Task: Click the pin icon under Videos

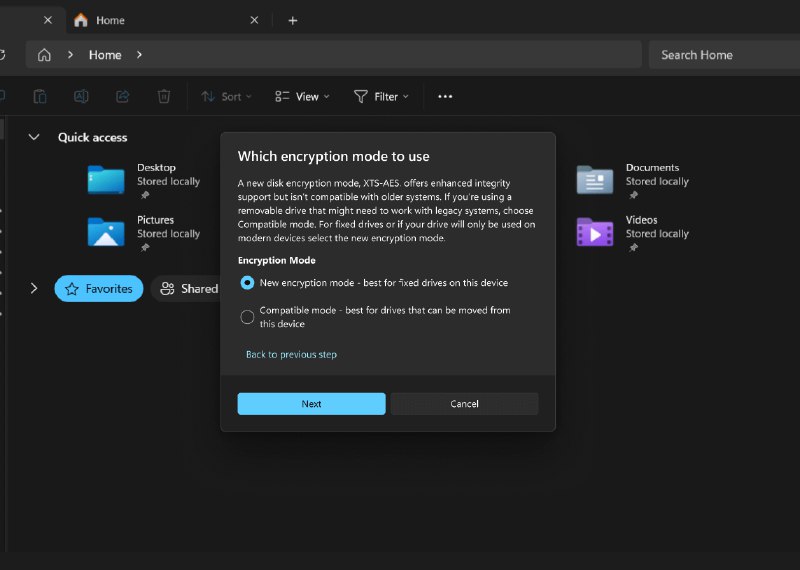Action: (634, 247)
